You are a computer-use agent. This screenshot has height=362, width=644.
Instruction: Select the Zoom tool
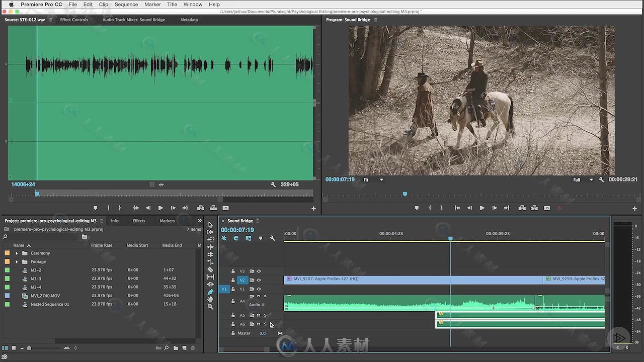click(210, 307)
